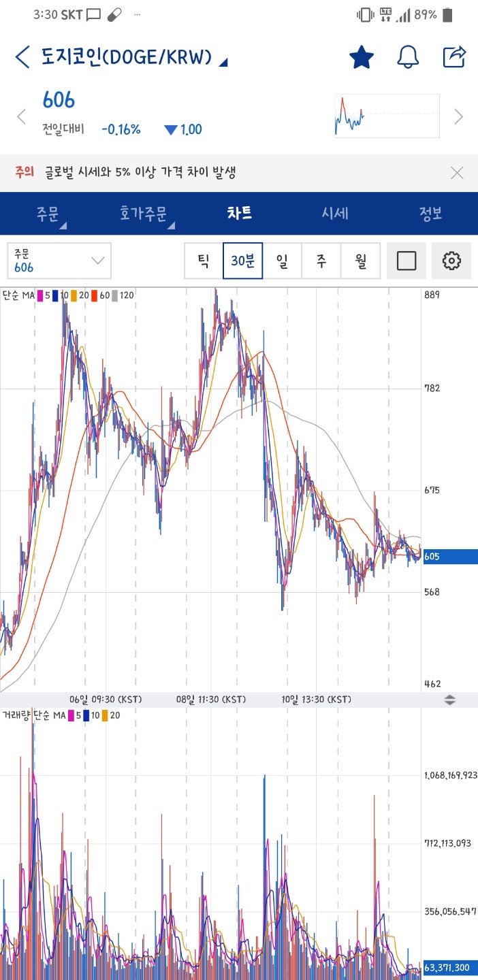Tap the chart resize handle arrows

pyautogui.click(x=449, y=700)
